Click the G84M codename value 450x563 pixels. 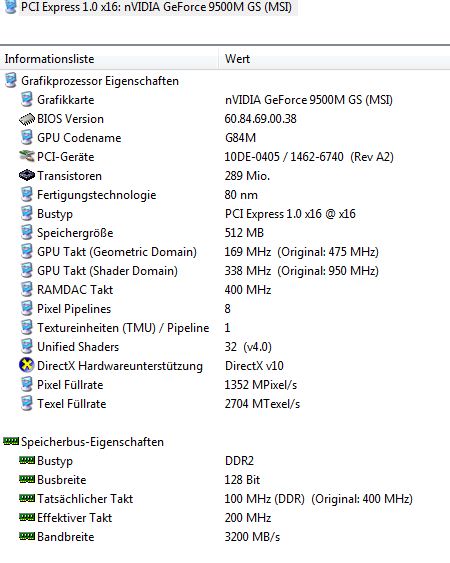[240, 138]
